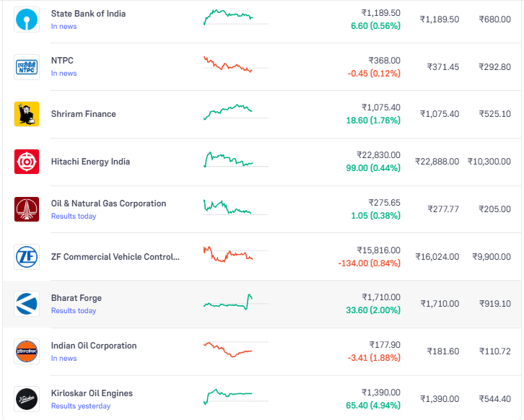Click the Hitachi Energy India logo
The height and width of the screenshot is (420, 524).
(27, 162)
